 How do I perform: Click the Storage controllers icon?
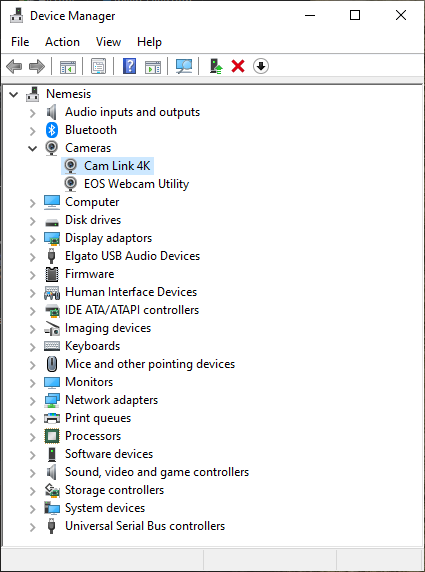(x=52, y=490)
